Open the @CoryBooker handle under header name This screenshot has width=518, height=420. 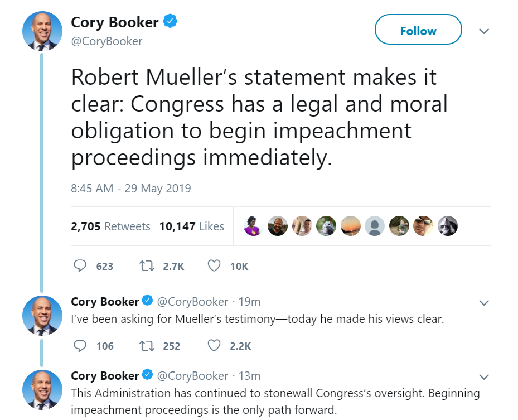(106, 41)
